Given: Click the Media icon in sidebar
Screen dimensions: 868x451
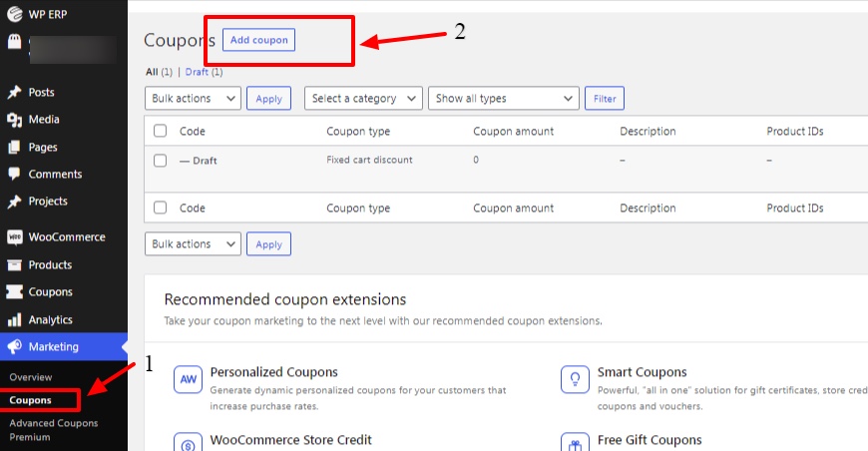Looking at the screenshot, I should point(14,120).
